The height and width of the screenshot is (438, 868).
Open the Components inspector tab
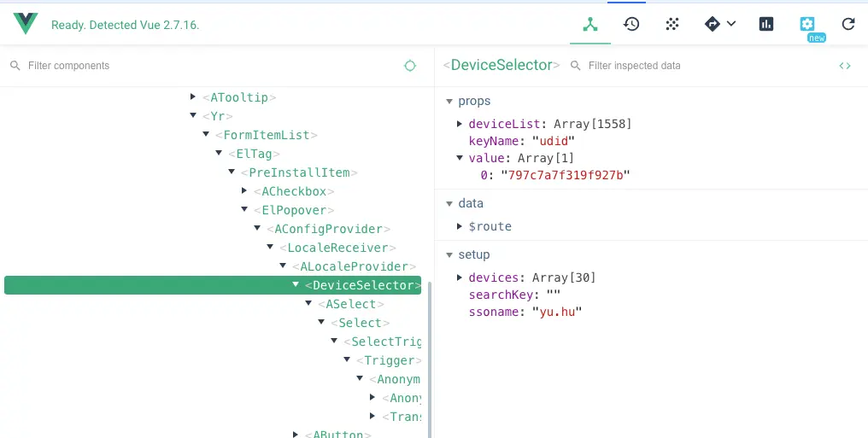pos(590,24)
